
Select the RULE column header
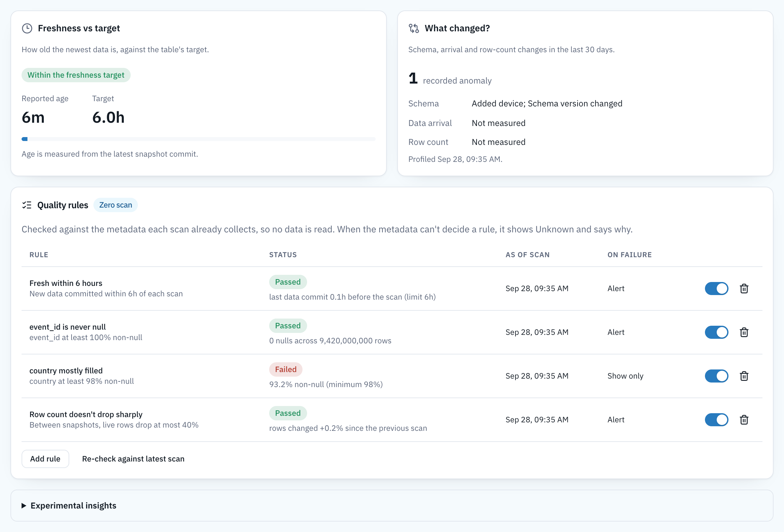point(39,255)
